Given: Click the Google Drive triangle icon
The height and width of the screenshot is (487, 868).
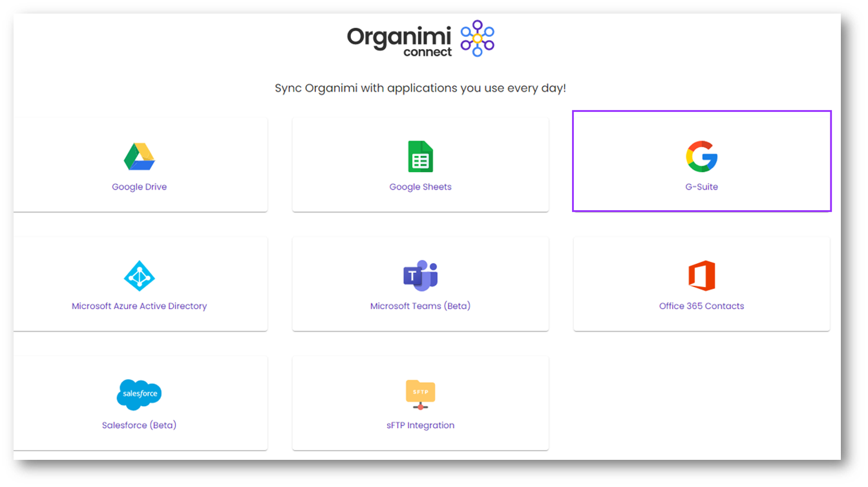Looking at the screenshot, I should (139, 157).
